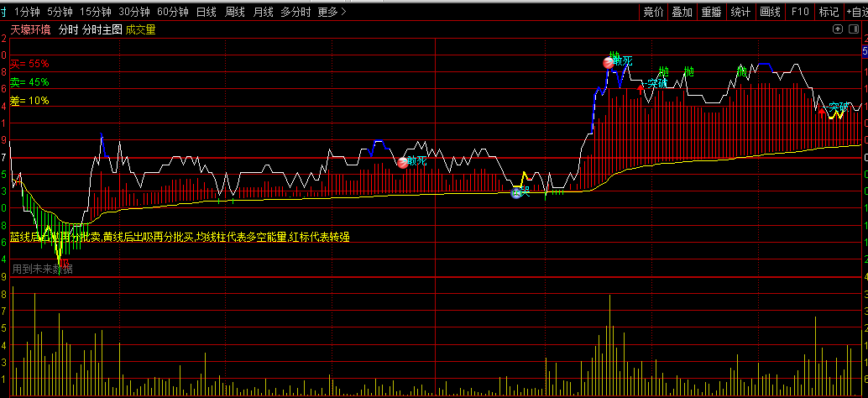
Task: Click the 突破 breakout marker near right edge
Action: pyautogui.click(x=838, y=108)
